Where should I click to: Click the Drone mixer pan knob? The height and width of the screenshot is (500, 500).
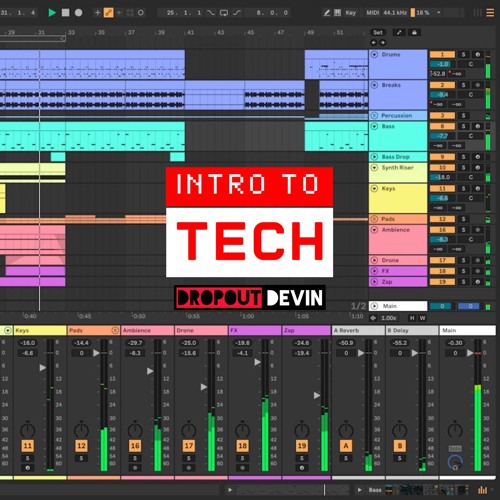[x=189, y=429]
